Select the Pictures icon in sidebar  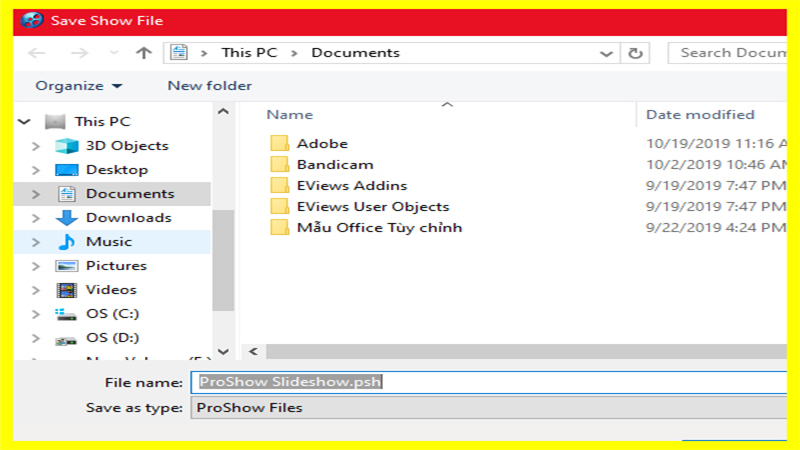[67, 266]
